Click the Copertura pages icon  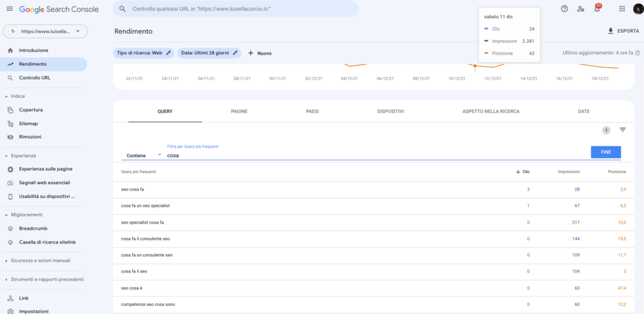coord(10,110)
